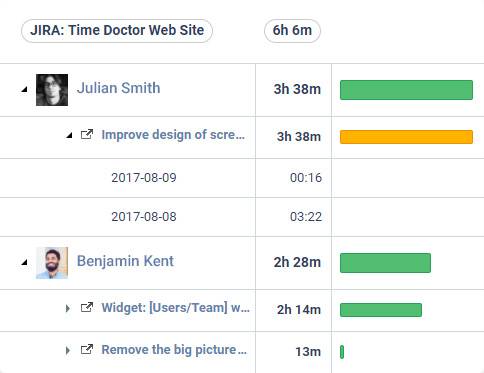
Task: Collapse Benjamin Kent's row
Action: point(24,262)
